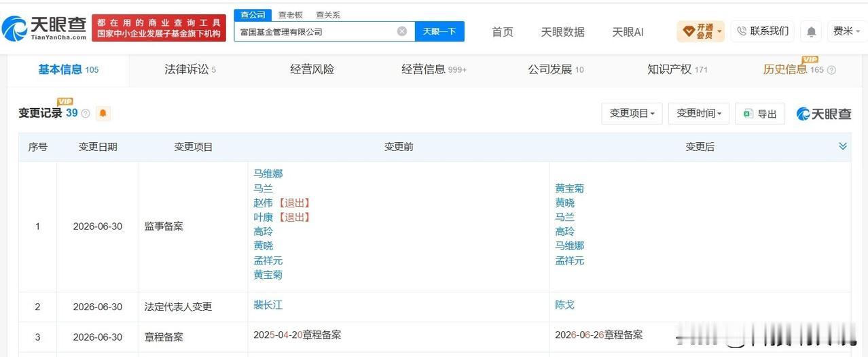Click the 天眼一下 search button
This screenshot has width=868, height=357.
click(x=439, y=31)
